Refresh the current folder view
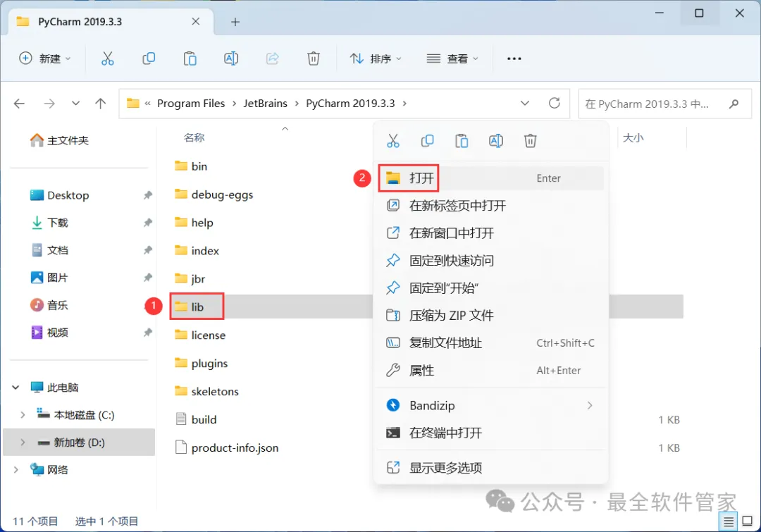The width and height of the screenshot is (761, 532). [x=555, y=103]
